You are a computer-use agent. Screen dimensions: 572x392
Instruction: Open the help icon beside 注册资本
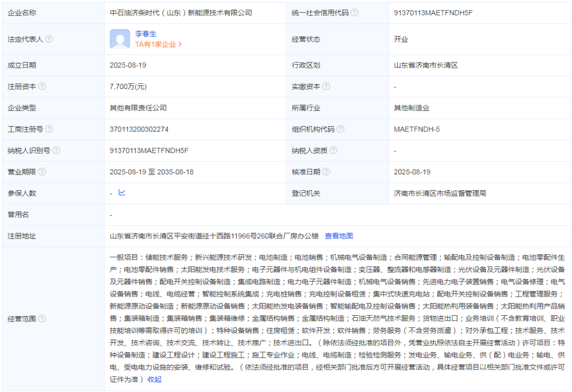[x=42, y=86]
